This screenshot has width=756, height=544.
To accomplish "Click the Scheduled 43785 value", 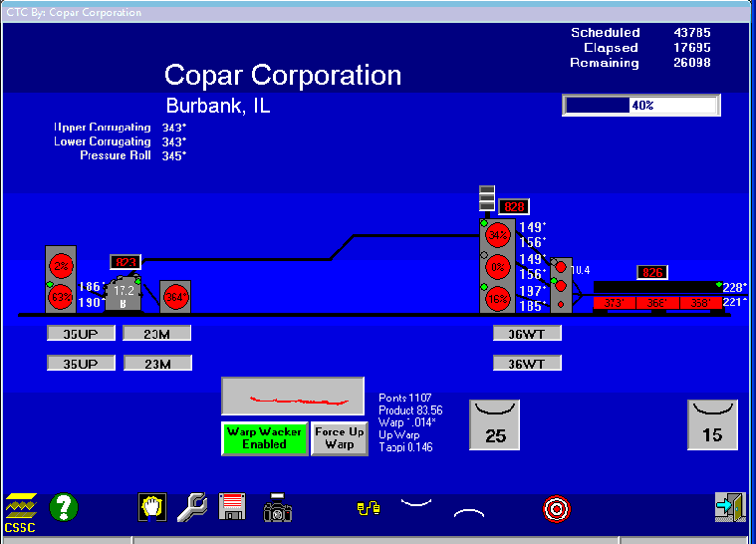I will [x=692, y=32].
